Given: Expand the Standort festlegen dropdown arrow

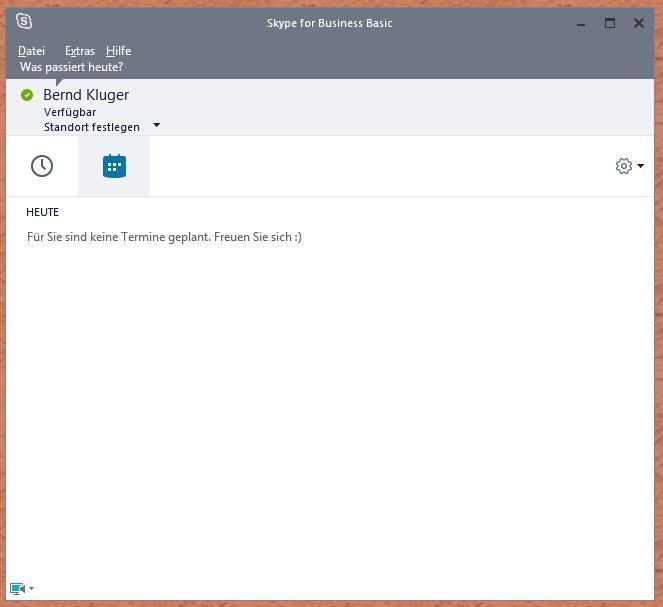Looking at the screenshot, I should [x=156, y=125].
